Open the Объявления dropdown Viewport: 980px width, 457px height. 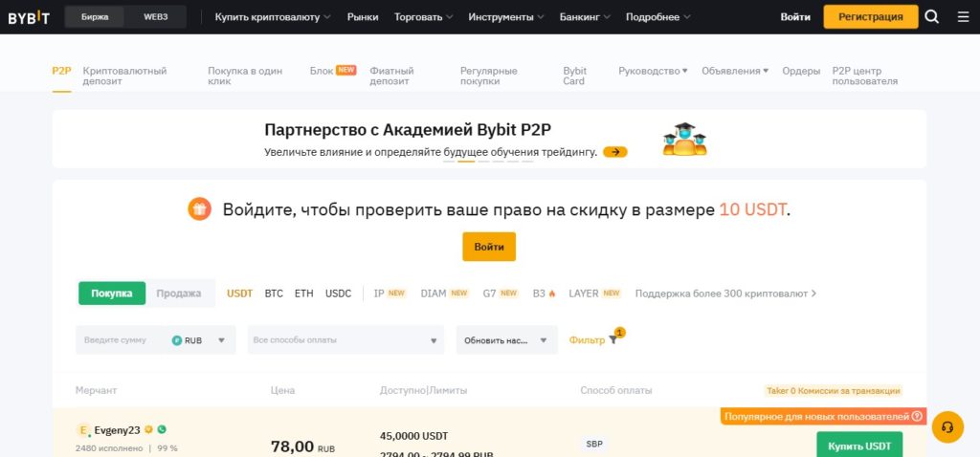(735, 71)
